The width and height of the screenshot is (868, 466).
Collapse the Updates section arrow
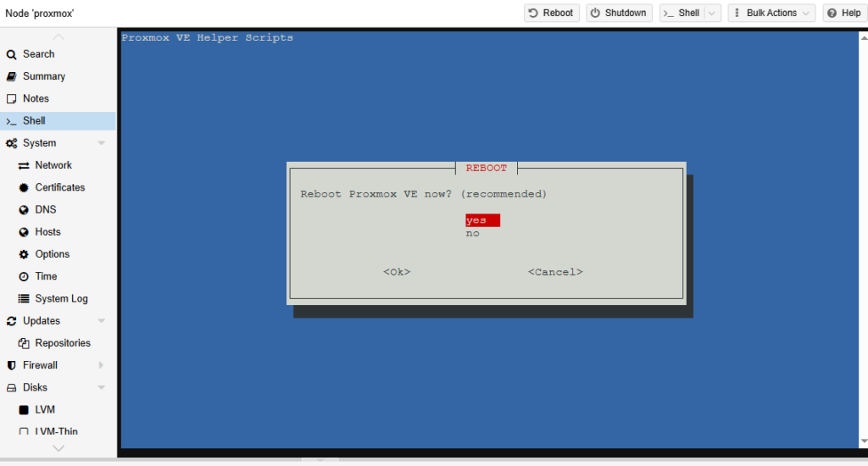click(x=102, y=321)
